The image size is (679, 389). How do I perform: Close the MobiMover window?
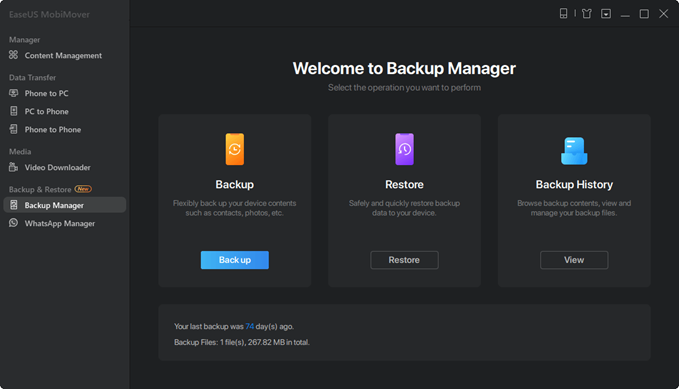(663, 14)
